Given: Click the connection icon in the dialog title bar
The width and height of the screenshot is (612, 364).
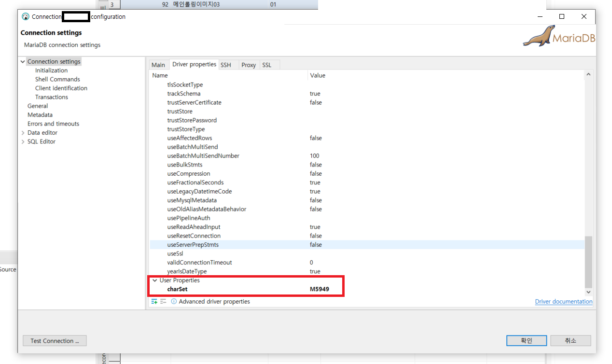Looking at the screenshot, I should coord(25,16).
